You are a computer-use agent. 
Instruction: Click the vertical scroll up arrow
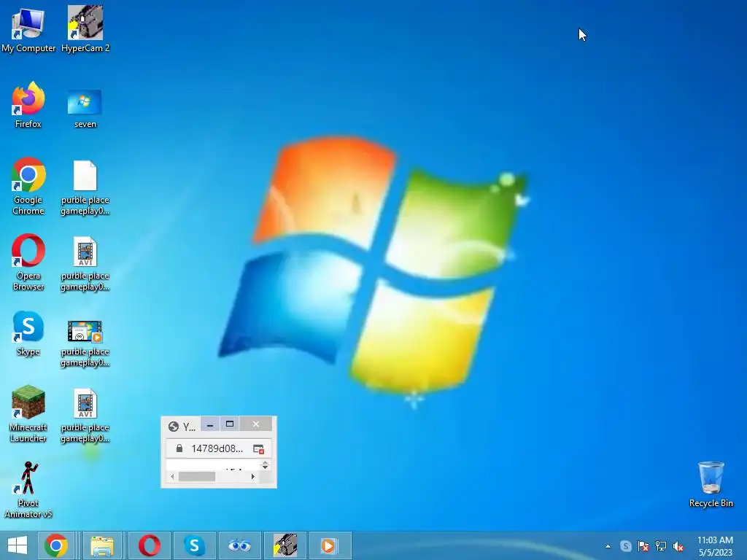[x=266, y=462]
